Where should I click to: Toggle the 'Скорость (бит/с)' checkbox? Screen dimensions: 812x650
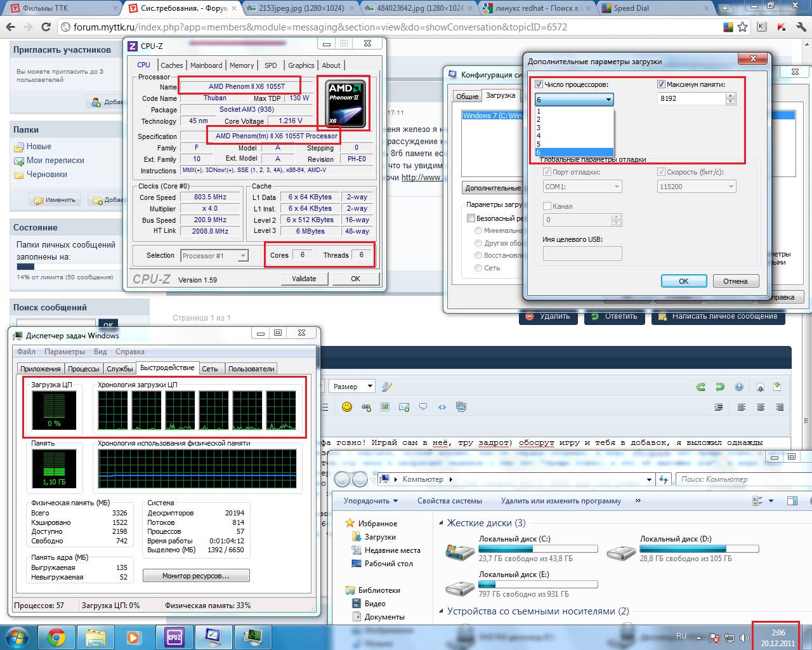point(661,172)
